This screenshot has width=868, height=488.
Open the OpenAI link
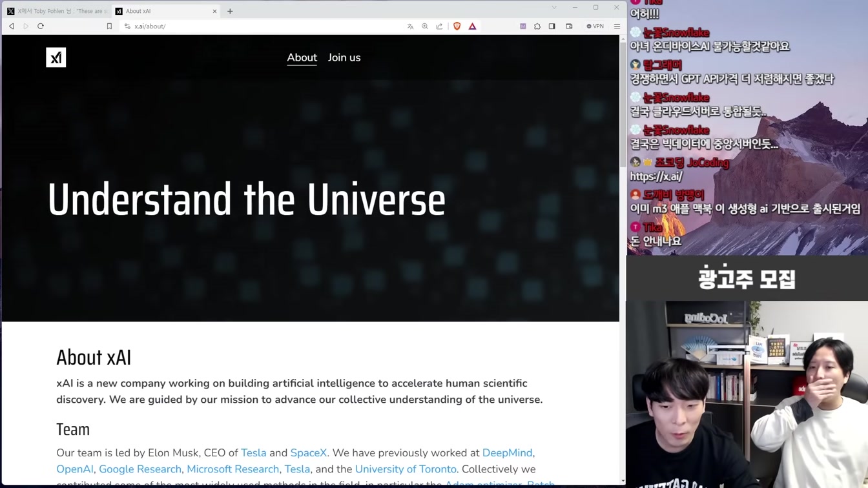[x=75, y=469]
